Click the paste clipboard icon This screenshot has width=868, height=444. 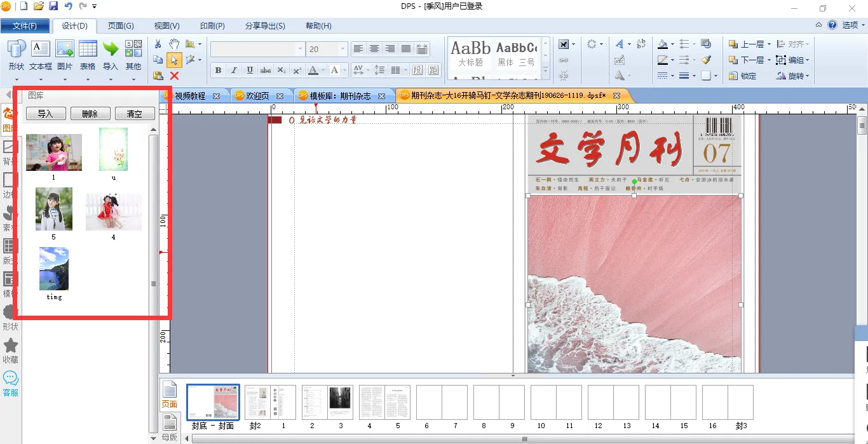[x=158, y=76]
